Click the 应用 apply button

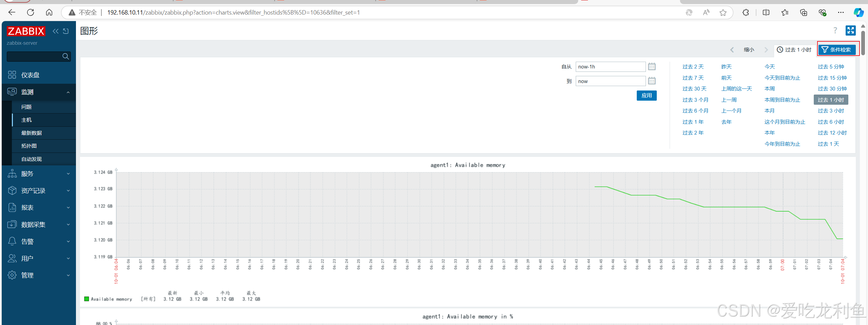coord(647,96)
